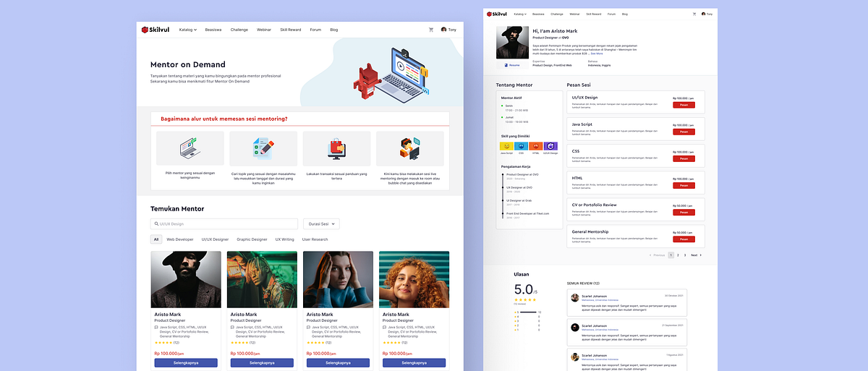Open Forum in the Mentor on Demand page navbar
868x371 pixels.
coord(315,30)
